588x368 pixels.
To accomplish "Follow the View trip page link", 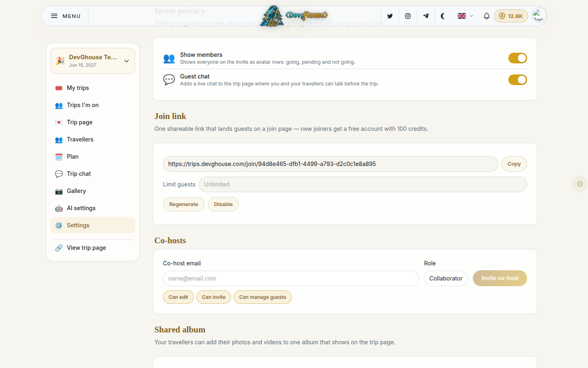I will [x=93, y=248].
